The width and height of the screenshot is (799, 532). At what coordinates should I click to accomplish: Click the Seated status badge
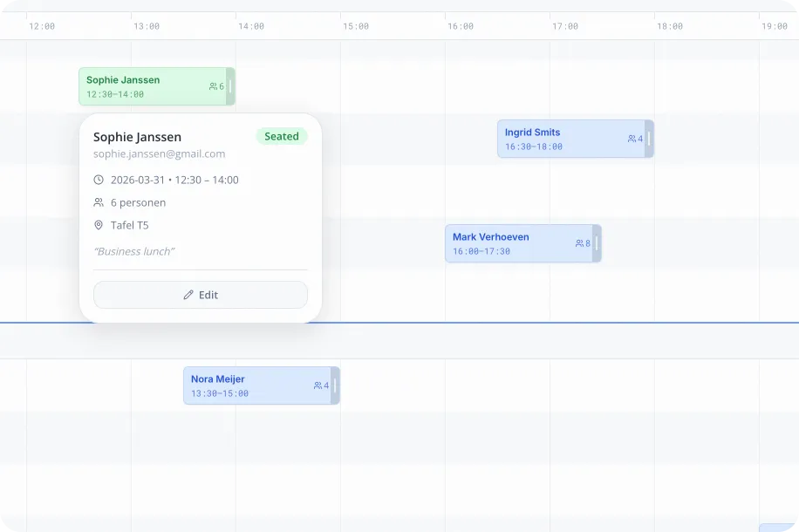click(281, 136)
